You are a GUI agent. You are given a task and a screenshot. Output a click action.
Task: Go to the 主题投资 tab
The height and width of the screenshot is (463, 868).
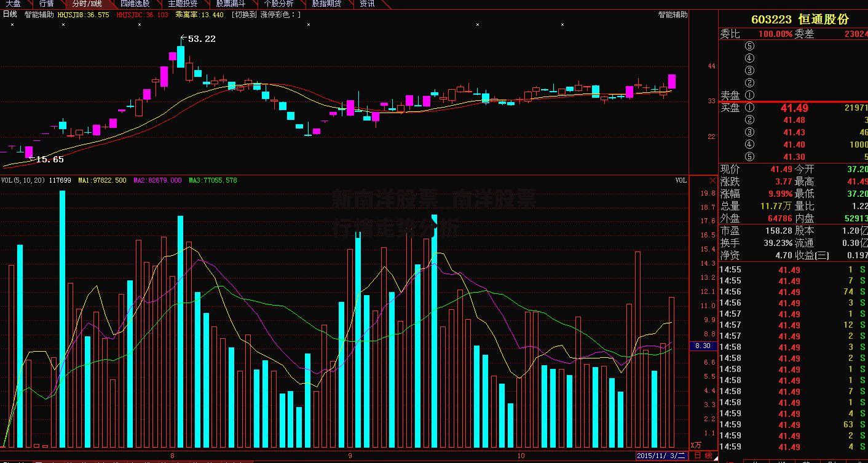click(183, 4)
